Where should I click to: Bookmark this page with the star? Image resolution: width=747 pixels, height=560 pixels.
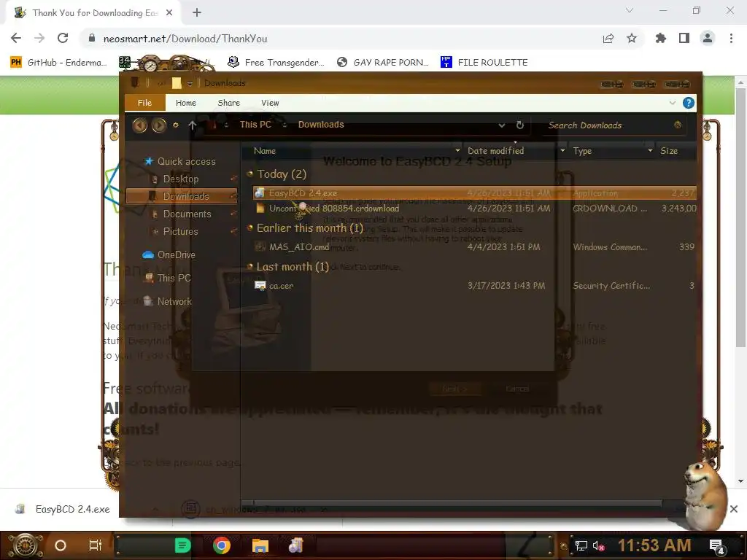pos(632,38)
